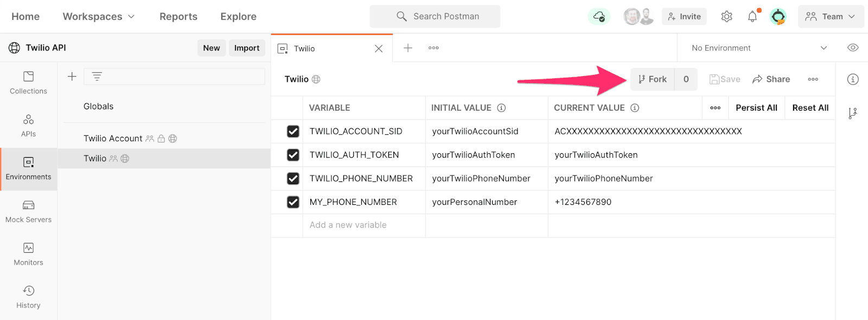This screenshot has width=868, height=320.
Task: Close the Twilio tab
Action: pyautogui.click(x=379, y=48)
